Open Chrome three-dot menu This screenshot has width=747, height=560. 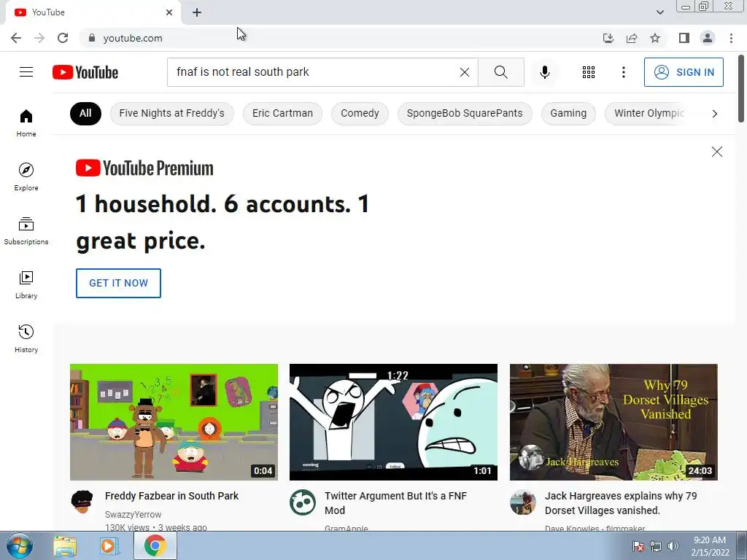(x=731, y=38)
